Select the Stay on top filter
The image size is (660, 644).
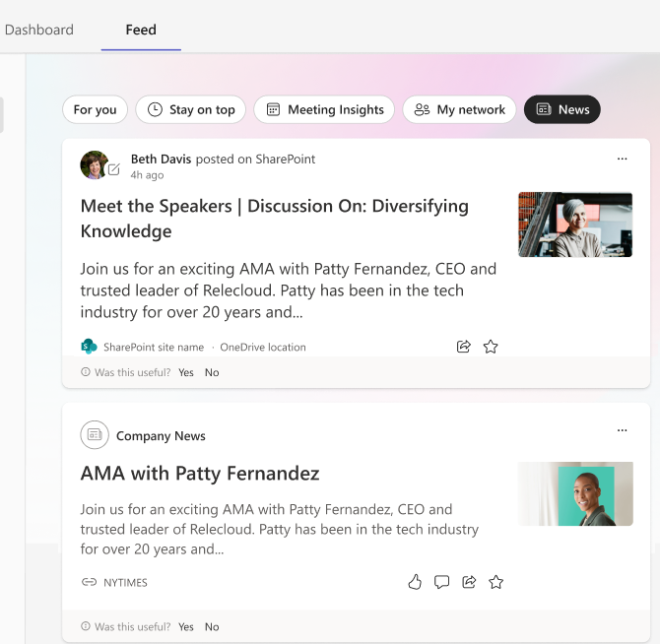191,109
